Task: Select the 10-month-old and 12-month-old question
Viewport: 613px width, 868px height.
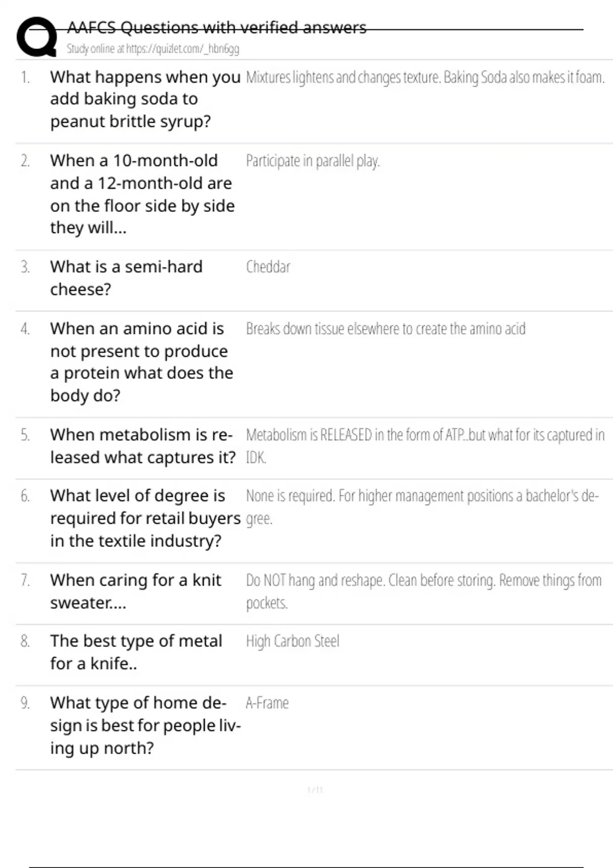Action: pos(142,194)
